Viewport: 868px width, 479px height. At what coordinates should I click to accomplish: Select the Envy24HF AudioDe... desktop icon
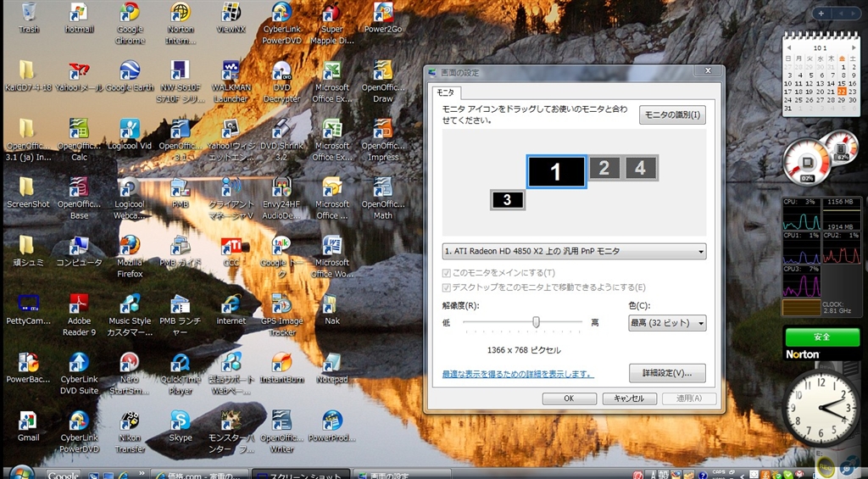click(x=281, y=198)
